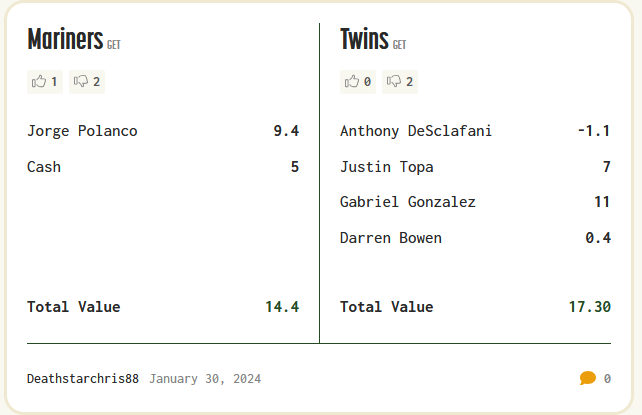Viewport: 642px width, 415px height.
Task: Click the Mariners team heading
Action: 65,40
